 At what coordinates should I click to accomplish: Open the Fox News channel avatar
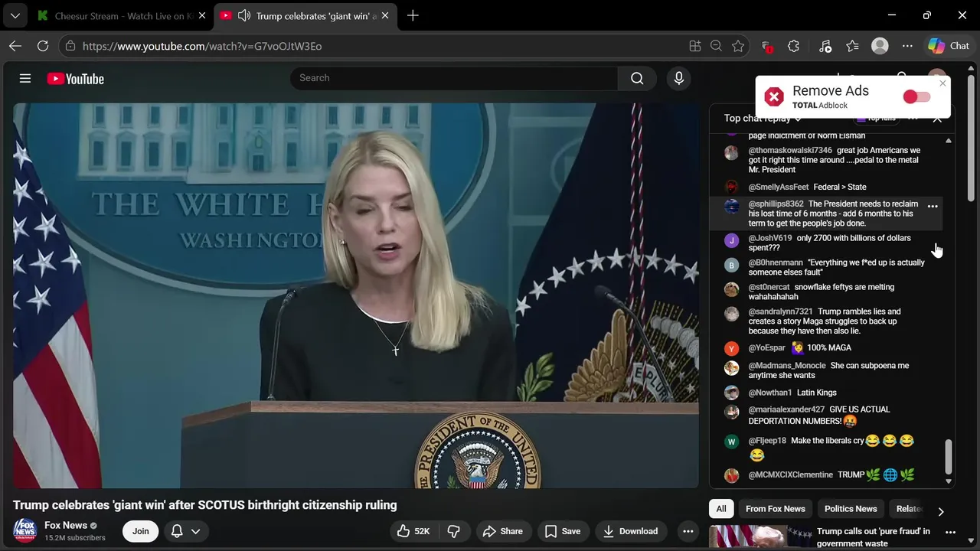(x=24, y=530)
